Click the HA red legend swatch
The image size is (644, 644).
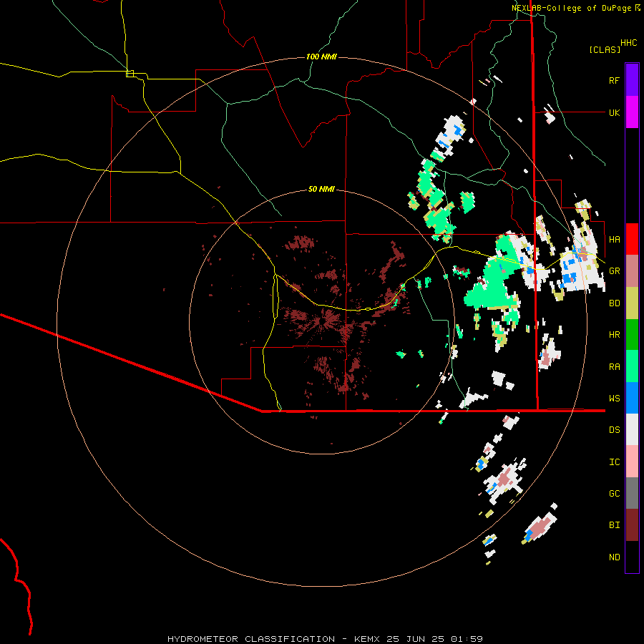tap(632, 239)
